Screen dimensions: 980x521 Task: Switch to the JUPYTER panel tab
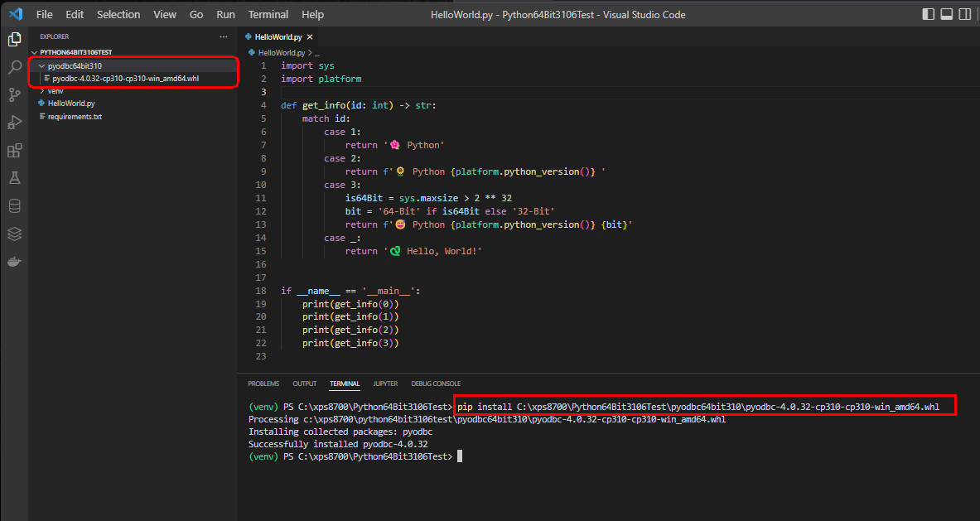(386, 384)
